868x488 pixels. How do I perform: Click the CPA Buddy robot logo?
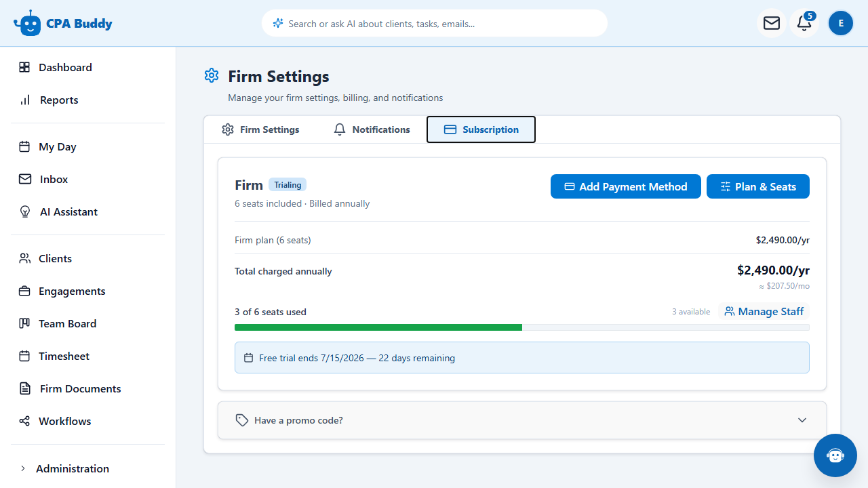click(27, 23)
